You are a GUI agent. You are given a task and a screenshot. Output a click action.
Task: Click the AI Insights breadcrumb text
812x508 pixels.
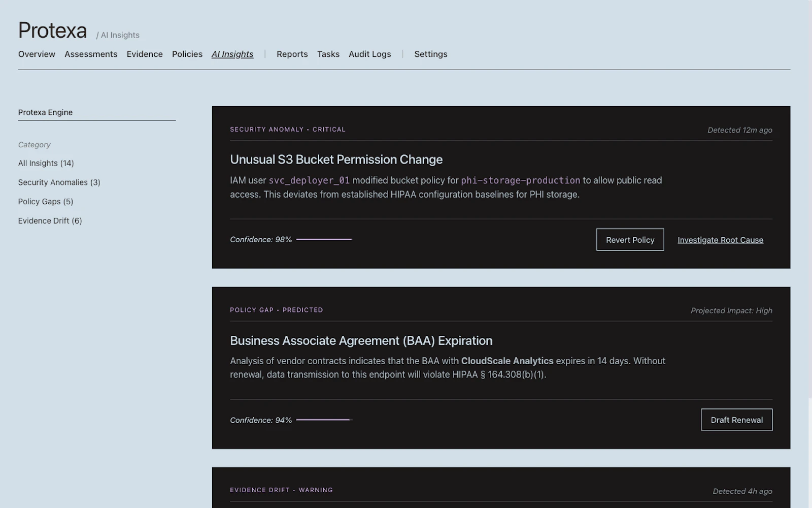point(120,35)
